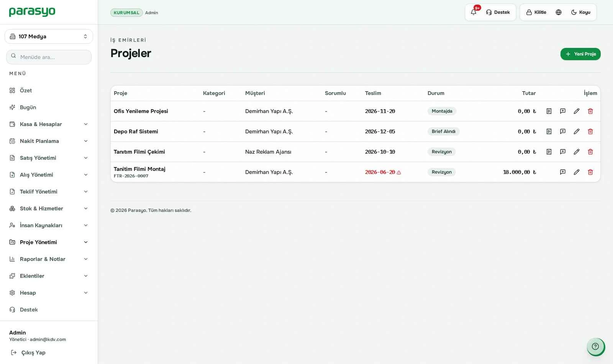The width and height of the screenshot is (613, 364).
Task: Expand Nakit Planlama menu
Action: click(x=49, y=141)
